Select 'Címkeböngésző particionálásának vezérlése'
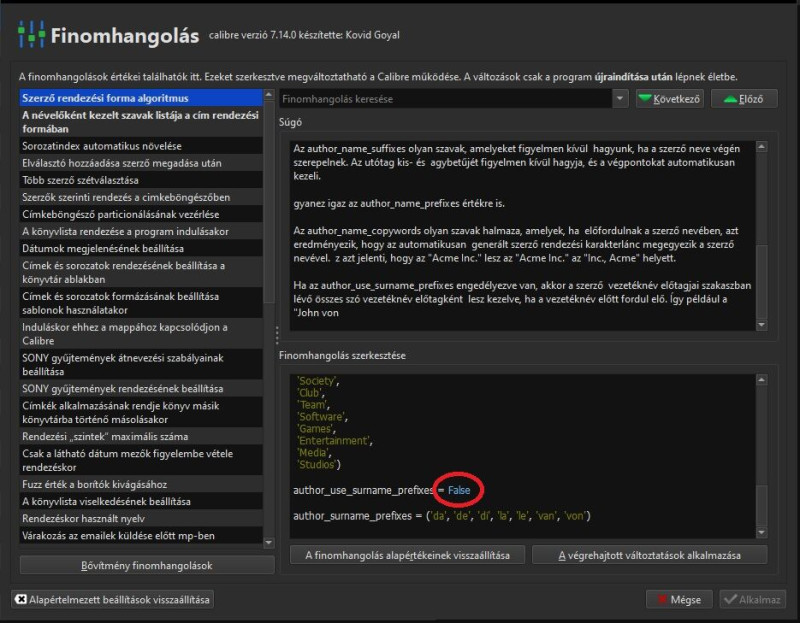The height and width of the screenshot is (623, 800). pos(141,214)
